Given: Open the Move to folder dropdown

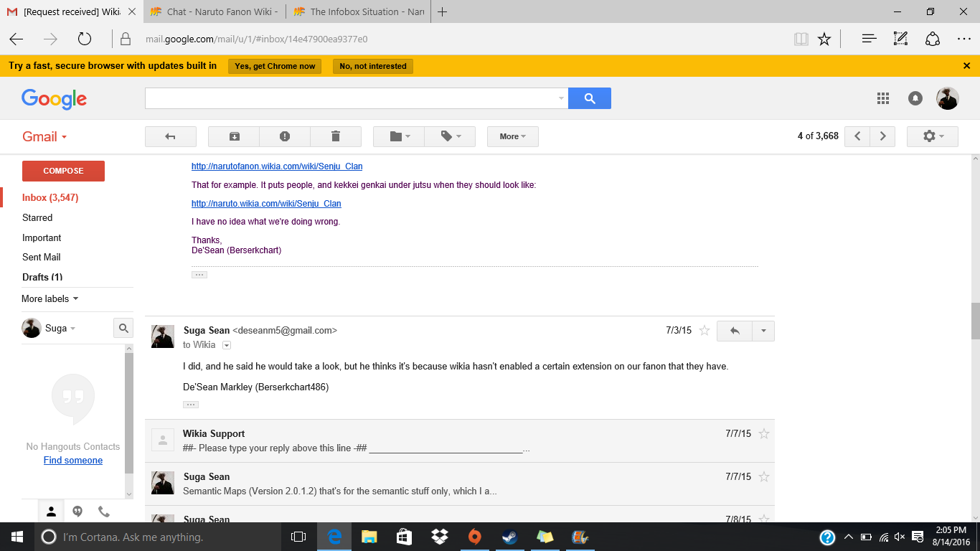Looking at the screenshot, I should 399,136.
